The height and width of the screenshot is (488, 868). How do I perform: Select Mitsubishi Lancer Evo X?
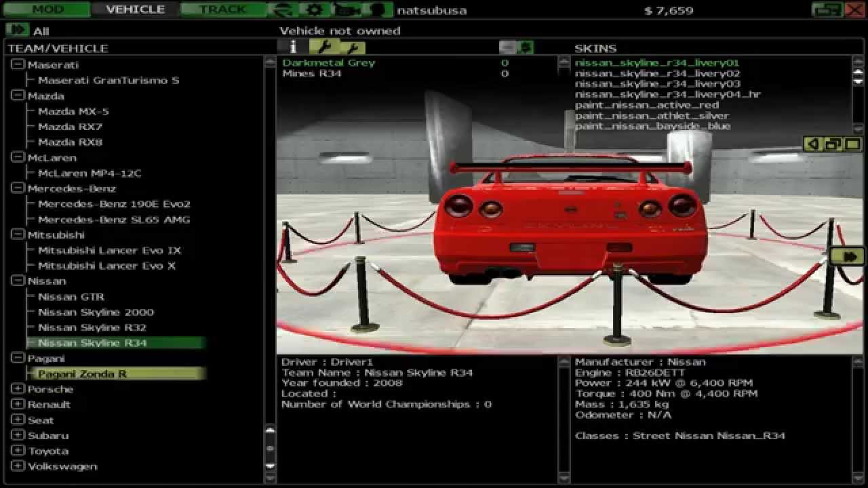point(106,266)
